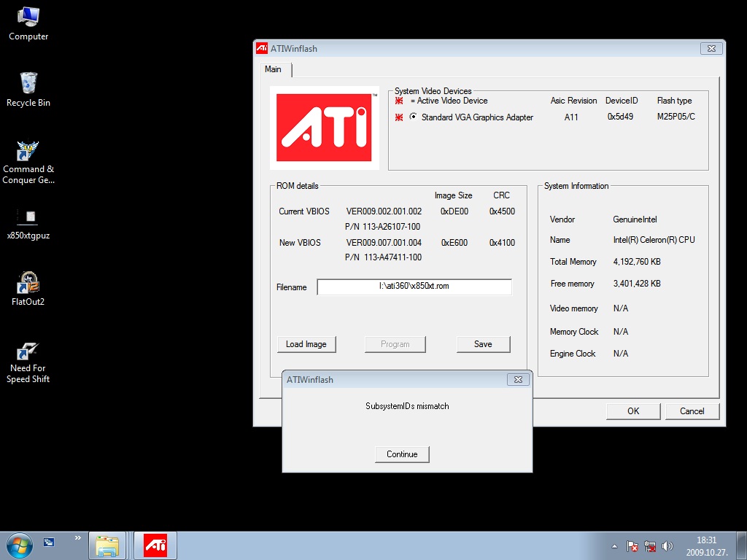The image size is (747, 560).
Task: Click Total Memory value 4,192,760 KB
Action: tap(637, 262)
